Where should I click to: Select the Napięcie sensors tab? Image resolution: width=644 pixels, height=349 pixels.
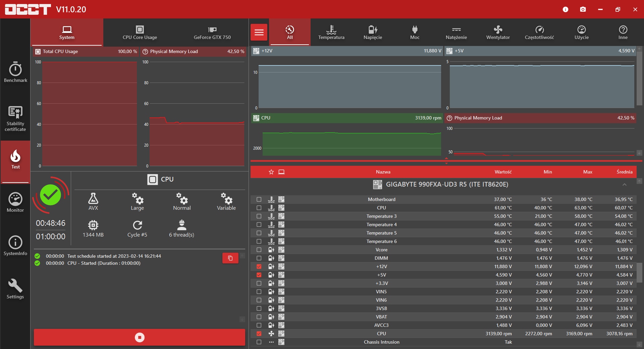coord(373,32)
